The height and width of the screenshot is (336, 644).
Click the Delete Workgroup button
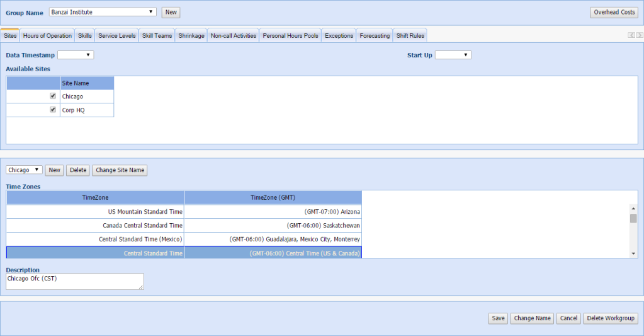tap(611, 318)
